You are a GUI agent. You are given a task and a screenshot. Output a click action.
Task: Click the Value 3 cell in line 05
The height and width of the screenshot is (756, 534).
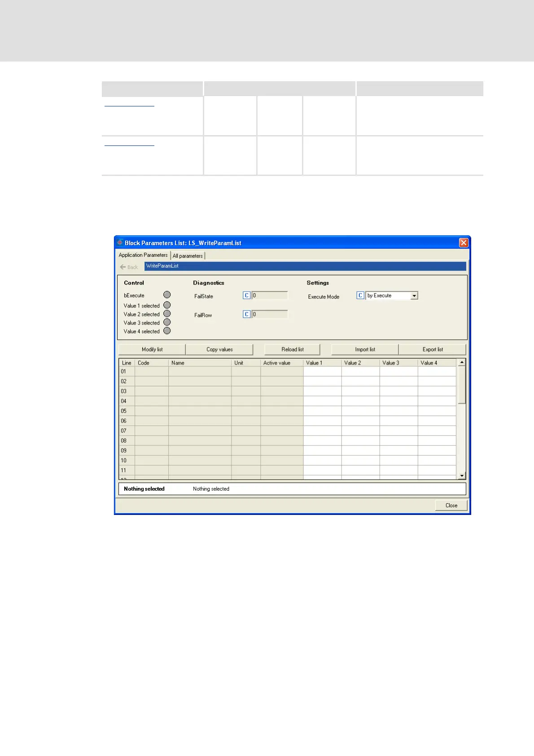(398, 411)
